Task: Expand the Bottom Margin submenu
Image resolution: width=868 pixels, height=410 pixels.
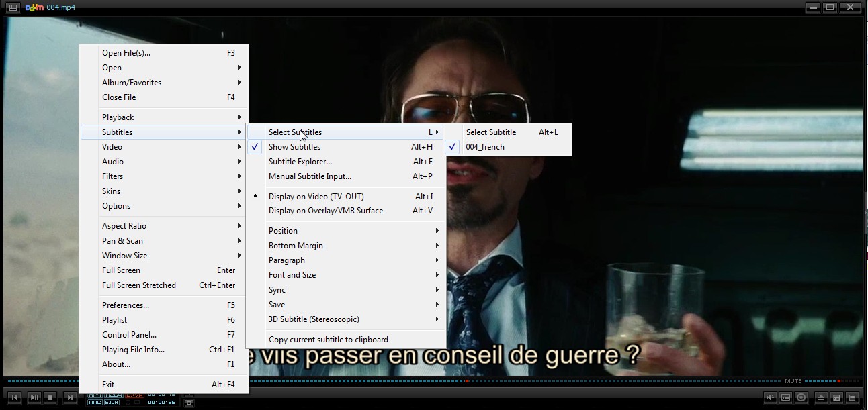Action: click(345, 246)
